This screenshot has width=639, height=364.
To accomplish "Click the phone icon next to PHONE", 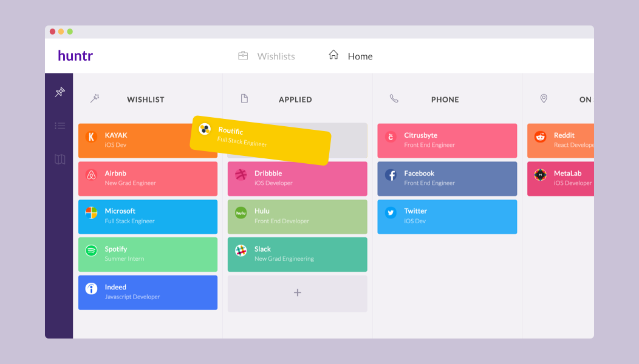I will click(394, 98).
